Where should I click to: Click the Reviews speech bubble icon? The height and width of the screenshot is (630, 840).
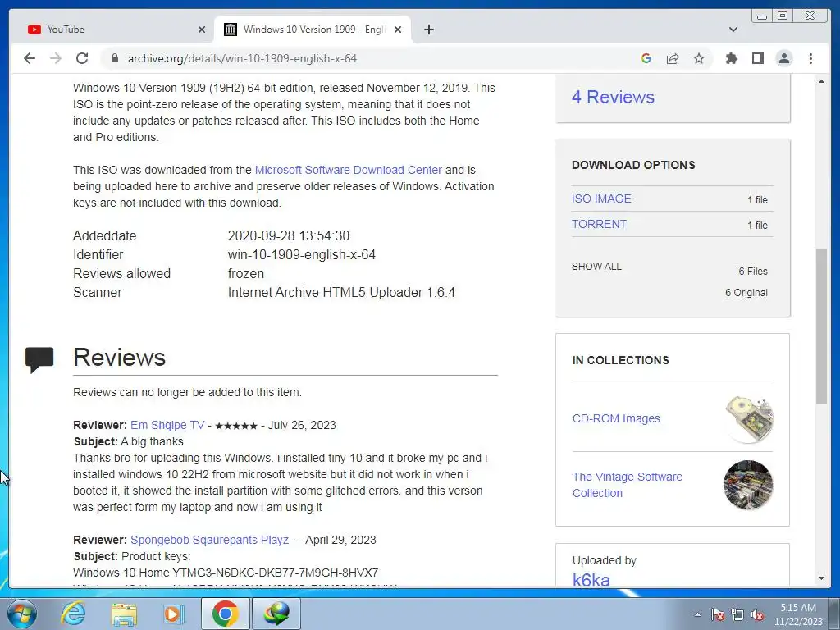[39, 359]
